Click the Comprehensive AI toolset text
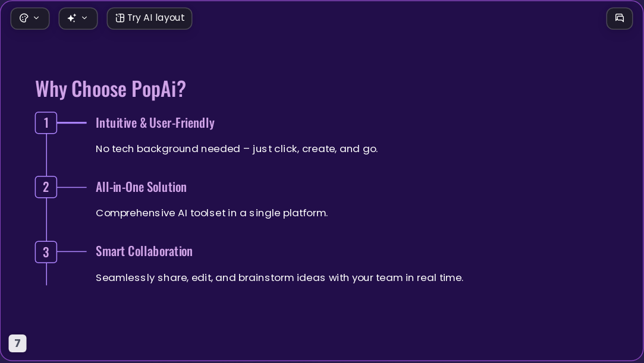Image resolution: width=644 pixels, height=363 pixels. pos(212,213)
